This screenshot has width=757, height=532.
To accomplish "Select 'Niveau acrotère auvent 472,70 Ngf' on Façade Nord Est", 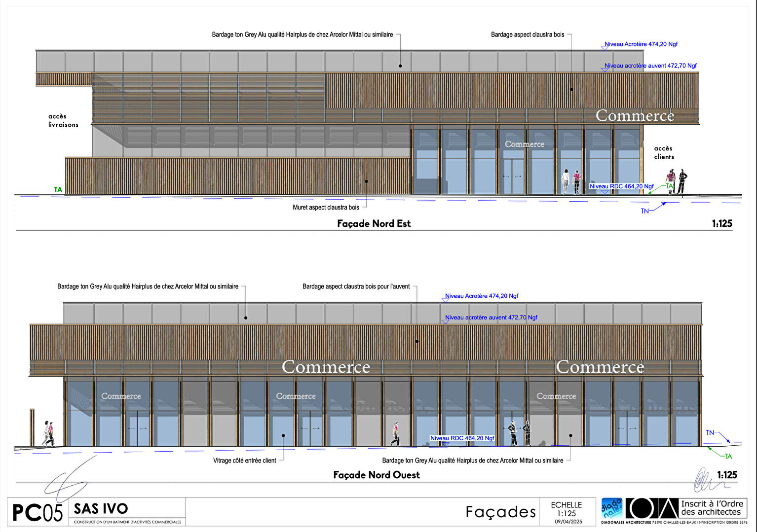I will (650, 66).
